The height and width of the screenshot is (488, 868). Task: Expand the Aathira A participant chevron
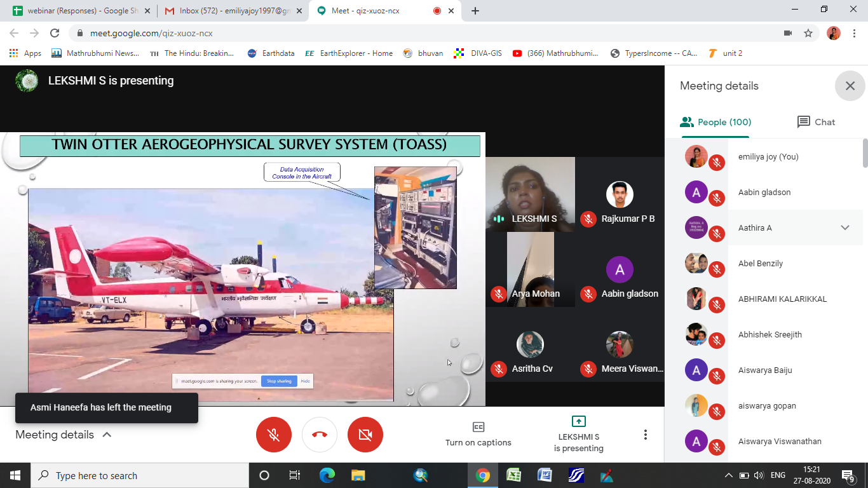point(844,227)
